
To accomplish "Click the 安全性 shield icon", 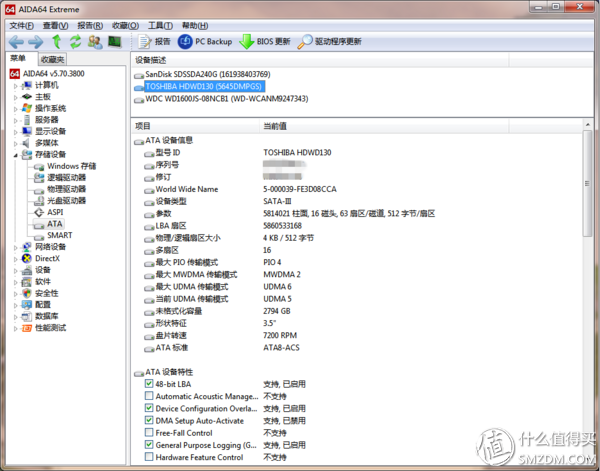I will click(26, 293).
